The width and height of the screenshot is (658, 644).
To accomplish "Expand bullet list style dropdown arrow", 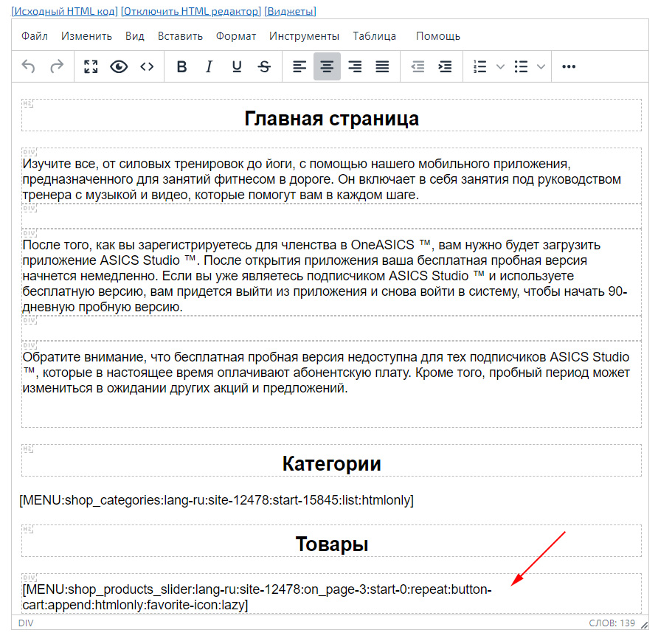I will pos(541,67).
